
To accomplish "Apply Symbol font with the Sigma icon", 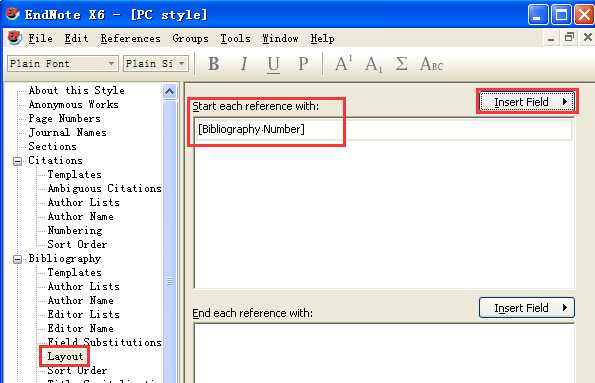I will (x=401, y=64).
